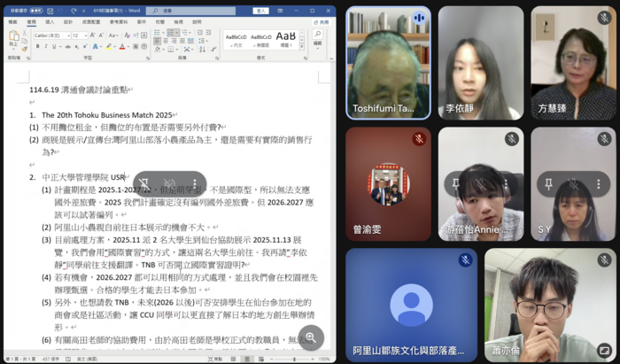Select Toshifumi's video tile
The height and width of the screenshot is (364, 620).
pyautogui.click(x=388, y=63)
